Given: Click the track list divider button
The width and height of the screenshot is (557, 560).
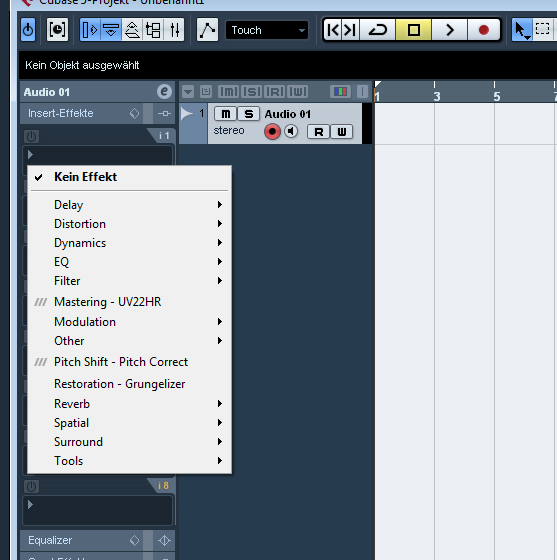Looking at the screenshot, I should [x=362, y=92].
